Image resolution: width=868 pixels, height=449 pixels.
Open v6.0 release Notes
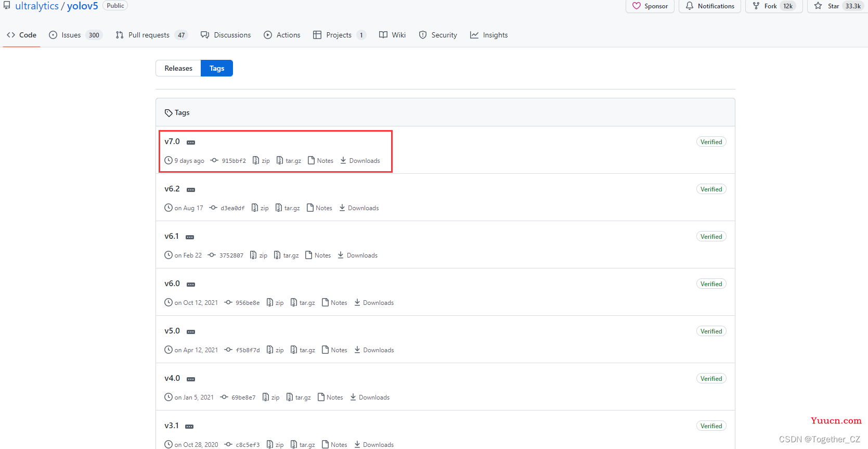[x=334, y=303]
